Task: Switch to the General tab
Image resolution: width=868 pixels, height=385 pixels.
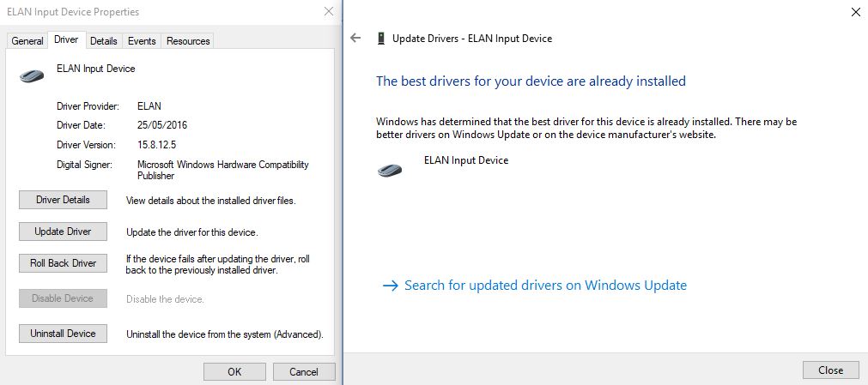Action: [27, 41]
